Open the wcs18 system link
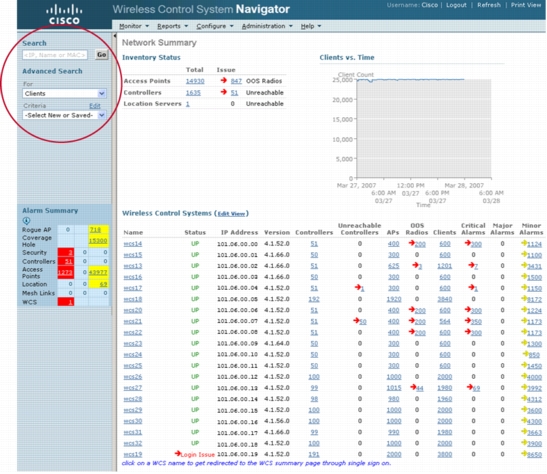 133,299
